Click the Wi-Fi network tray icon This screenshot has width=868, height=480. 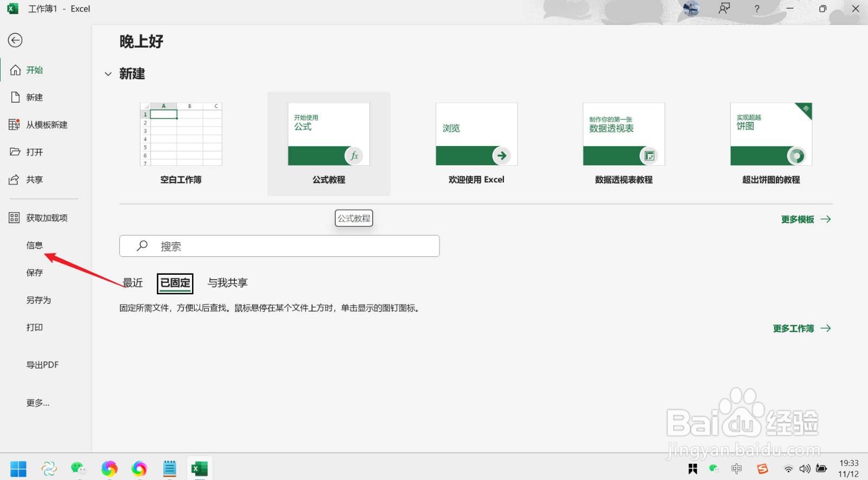[x=788, y=469]
